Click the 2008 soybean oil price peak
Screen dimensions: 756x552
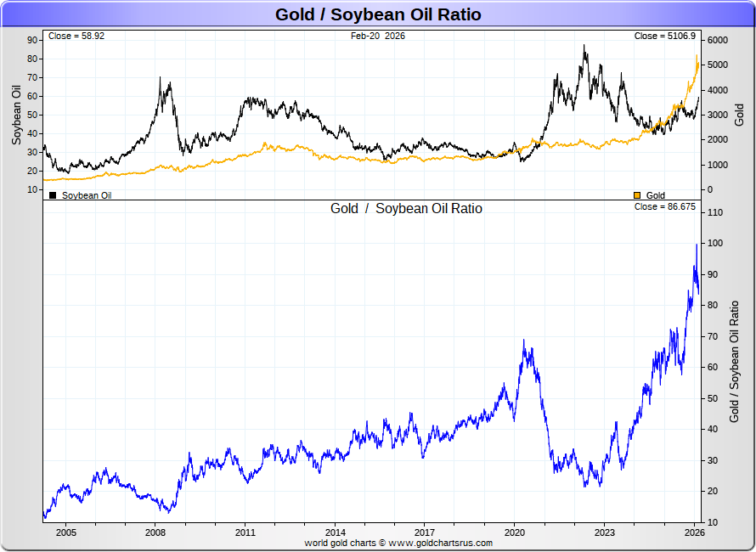click(x=160, y=78)
